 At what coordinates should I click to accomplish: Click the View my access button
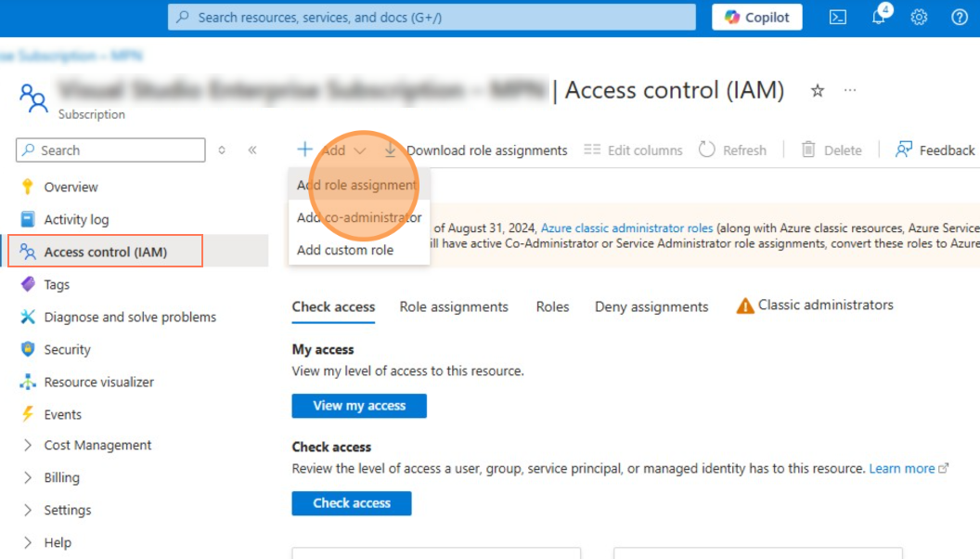pyautogui.click(x=359, y=406)
